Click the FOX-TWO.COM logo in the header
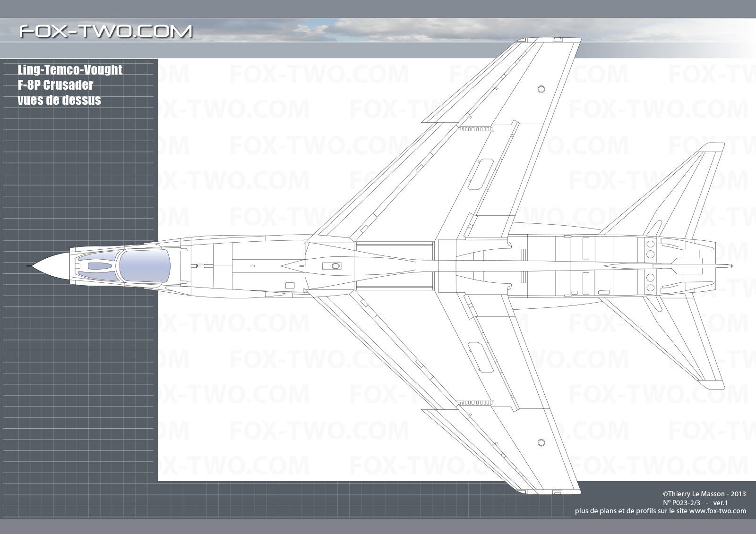 pos(106,31)
